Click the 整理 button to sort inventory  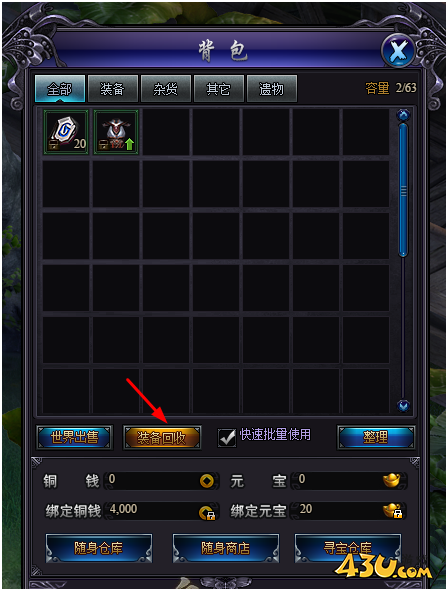376,437
